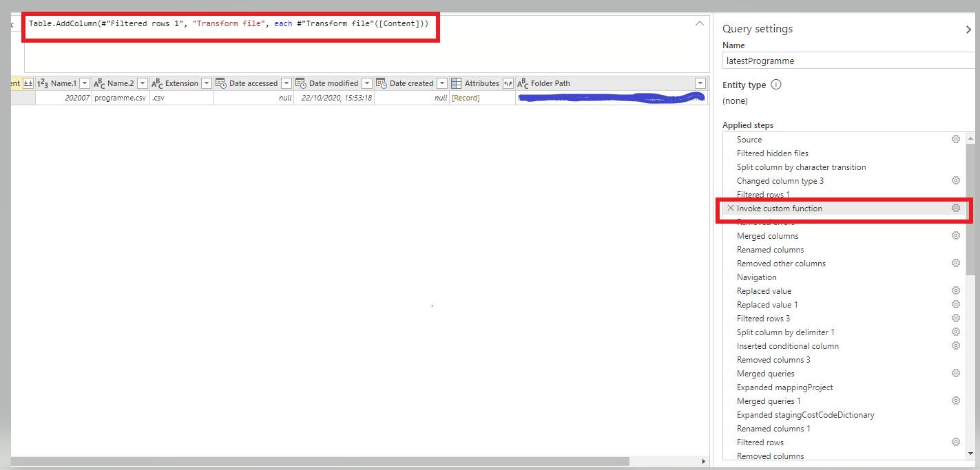
Task: Expand the Attributes column records
Action: pyautogui.click(x=508, y=83)
